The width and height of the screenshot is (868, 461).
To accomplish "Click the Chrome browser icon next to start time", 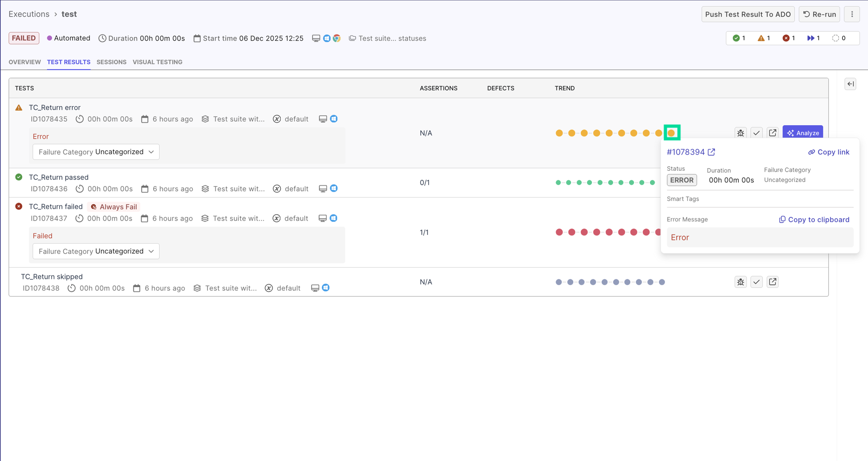I will coord(337,38).
